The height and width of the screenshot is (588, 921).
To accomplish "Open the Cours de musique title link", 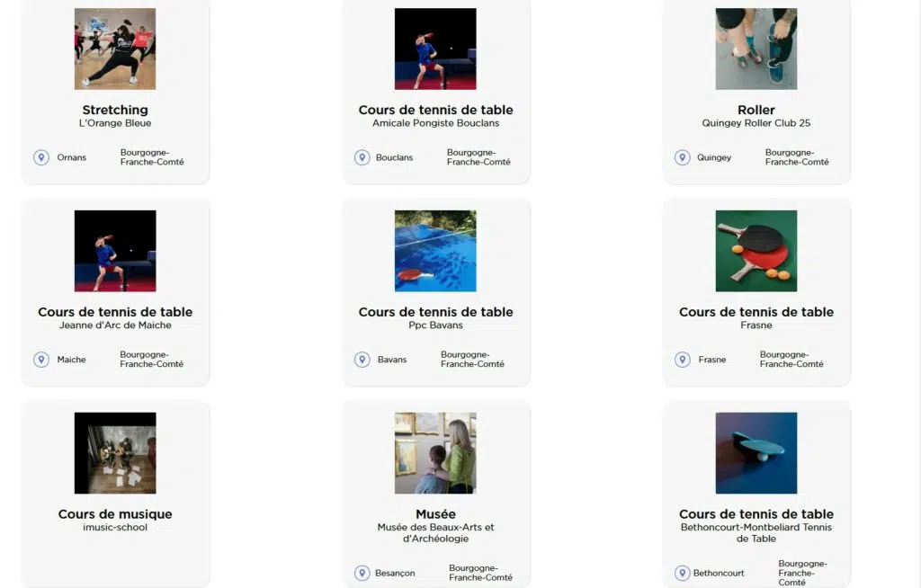I will (115, 514).
